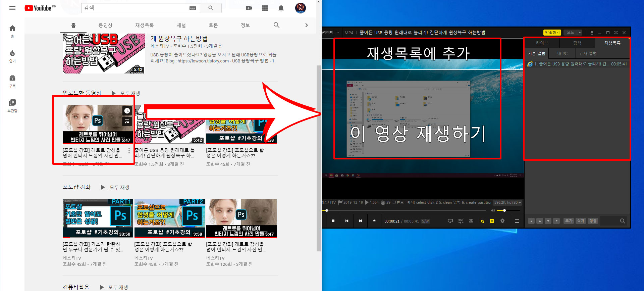Open PART1 Photoshop basics video thumbnail
Image resolution: width=644 pixels, height=291 pixels.
tap(98, 218)
